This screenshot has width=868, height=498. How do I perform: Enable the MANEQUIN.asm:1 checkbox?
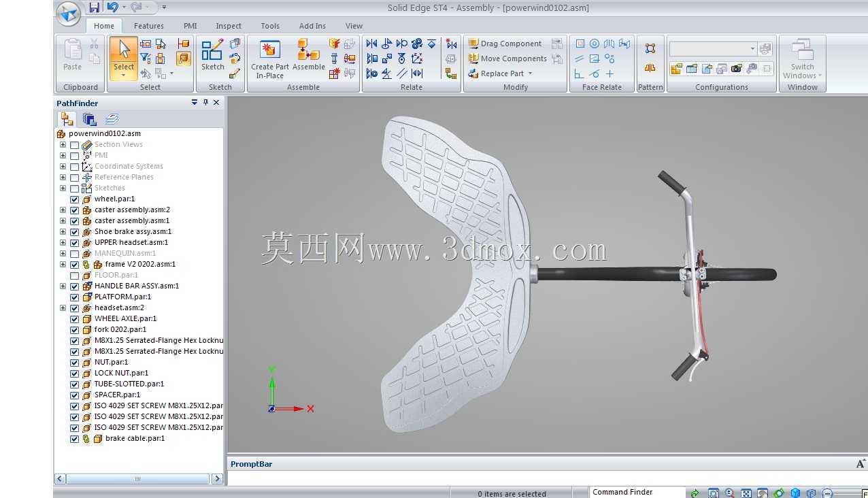75,254
